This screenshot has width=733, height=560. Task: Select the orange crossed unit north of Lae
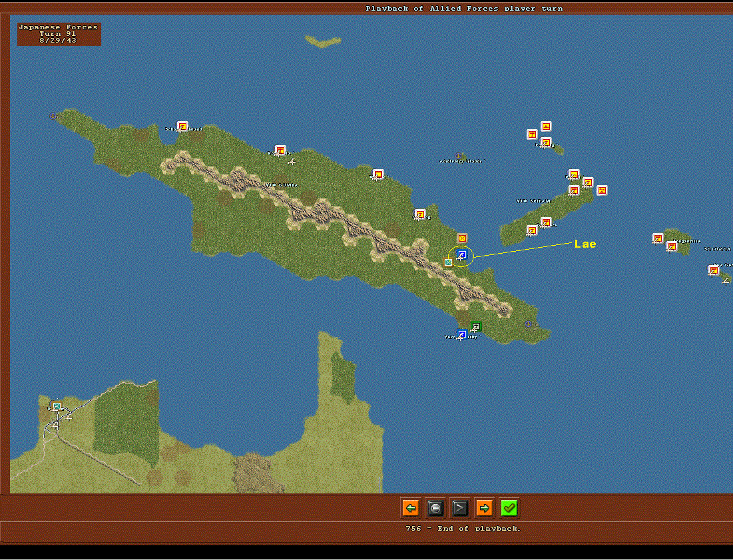[x=462, y=238]
